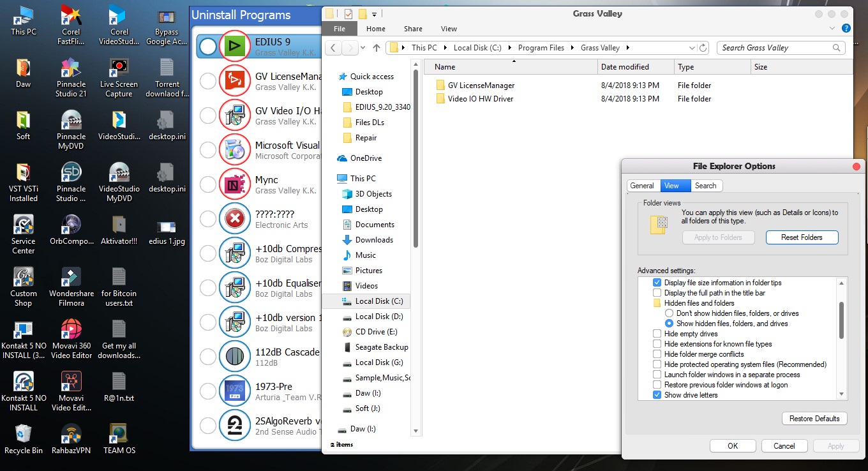Check Hide protected operating system files
Image resolution: width=868 pixels, height=471 pixels.
(657, 364)
